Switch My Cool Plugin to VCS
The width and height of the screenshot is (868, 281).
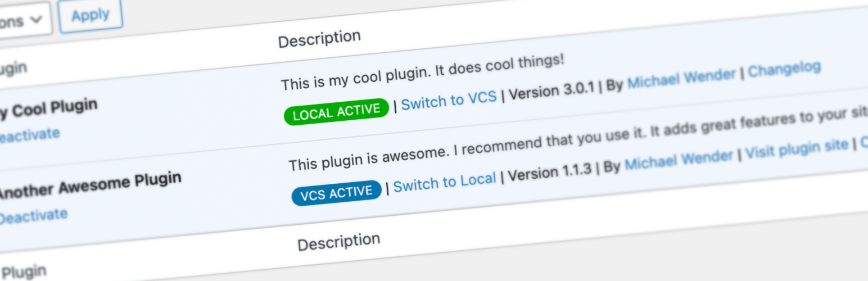coord(449,101)
